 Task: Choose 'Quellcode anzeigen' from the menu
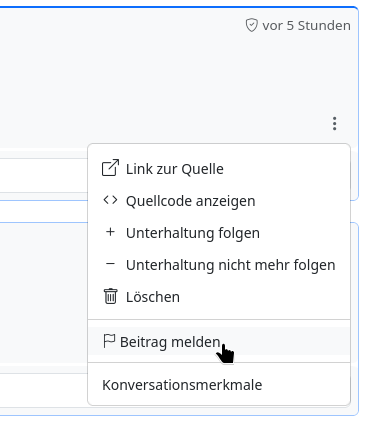tap(219, 201)
